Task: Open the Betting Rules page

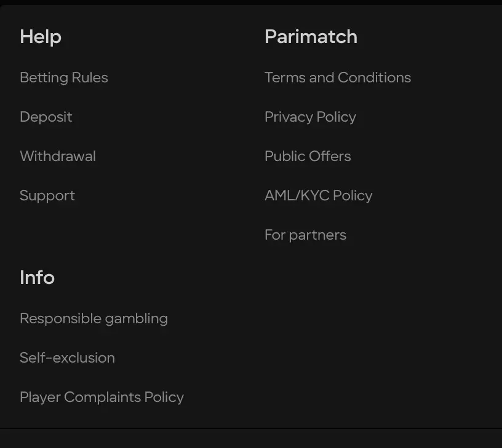Action: tap(63, 77)
